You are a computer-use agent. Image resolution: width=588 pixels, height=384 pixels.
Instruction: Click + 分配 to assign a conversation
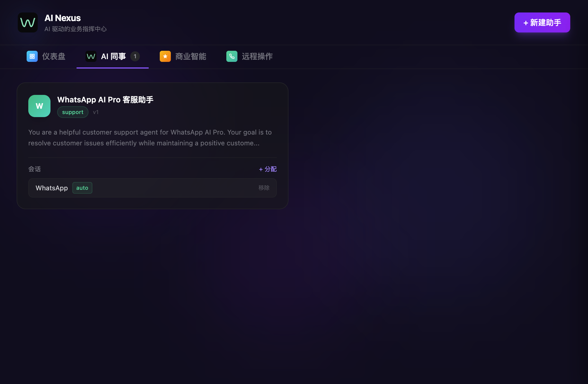pyautogui.click(x=268, y=169)
